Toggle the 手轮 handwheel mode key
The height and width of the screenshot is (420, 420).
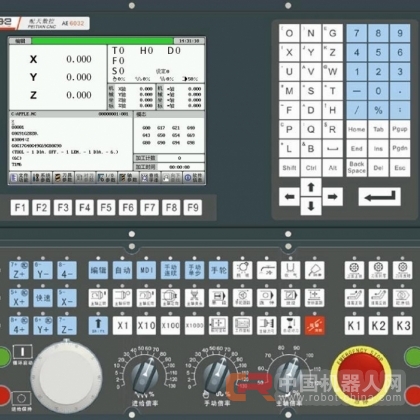click(x=218, y=270)
